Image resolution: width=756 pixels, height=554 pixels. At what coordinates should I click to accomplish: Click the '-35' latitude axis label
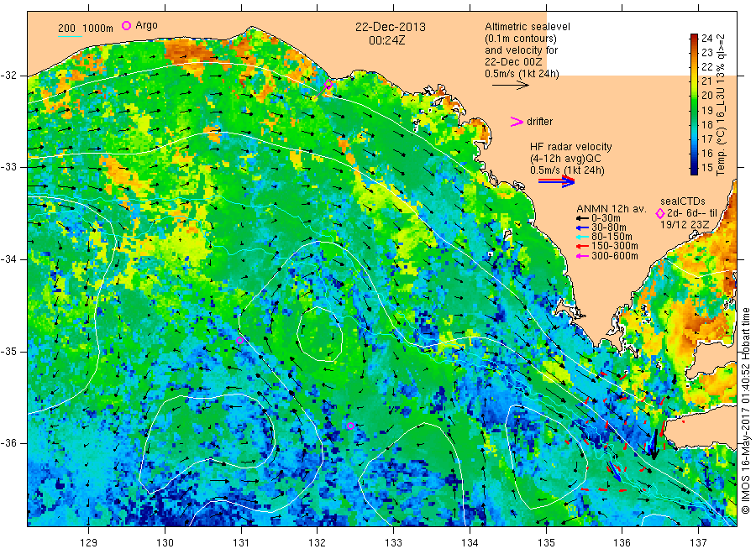pos(8,352)
